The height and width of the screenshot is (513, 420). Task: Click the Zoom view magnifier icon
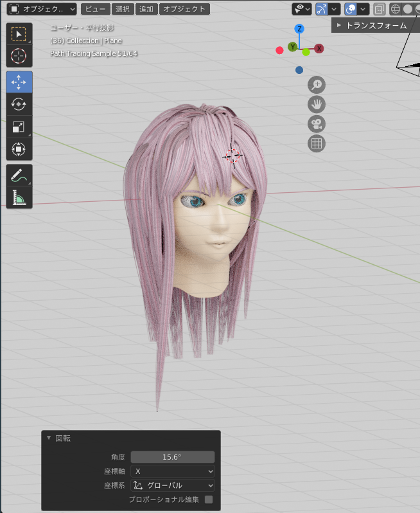(317, 85)
